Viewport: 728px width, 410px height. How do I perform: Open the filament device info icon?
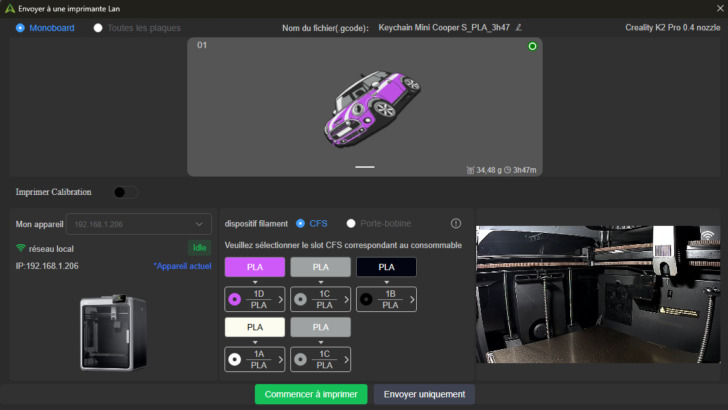coord(456,223)
